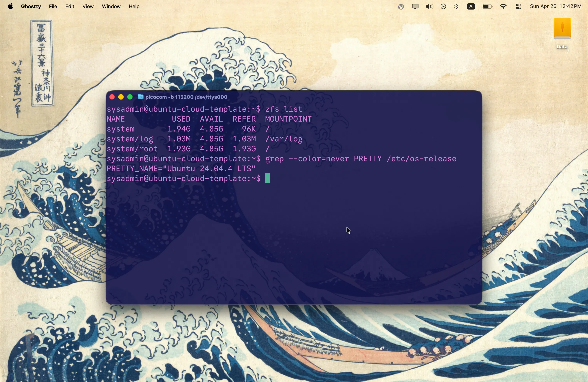Click the 'system/root' dataset name
Image resolution: width=588 pixels, height=382 pixels.
point(132,149)
